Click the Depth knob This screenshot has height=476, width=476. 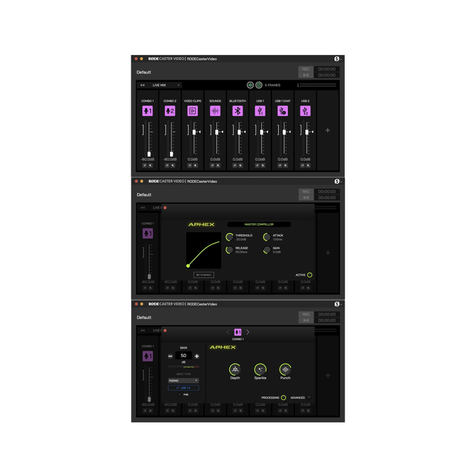coord(235,369)
